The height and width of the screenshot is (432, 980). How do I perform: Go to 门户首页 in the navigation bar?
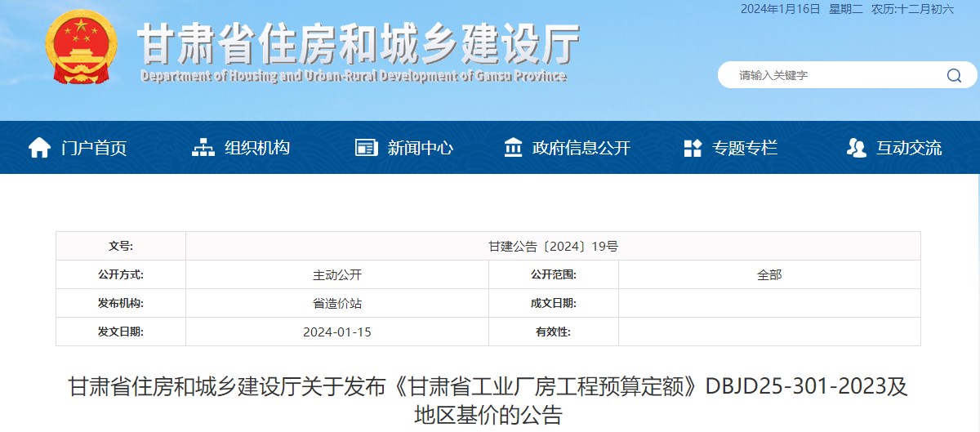pos(94,148)
